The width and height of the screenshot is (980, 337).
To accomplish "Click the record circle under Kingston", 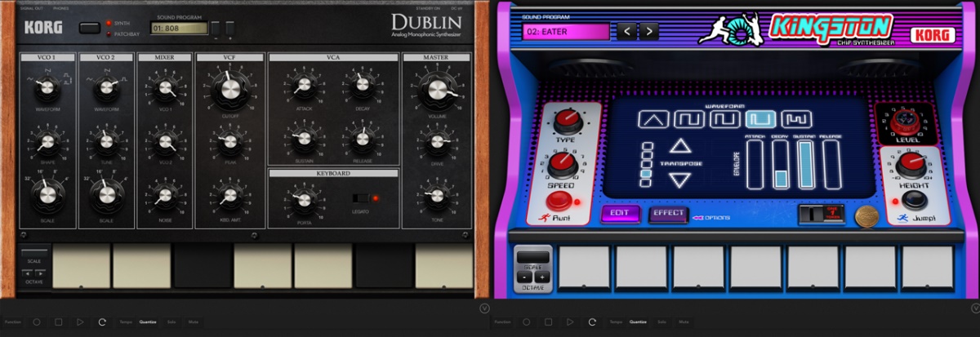I will (x=526, y=322).
